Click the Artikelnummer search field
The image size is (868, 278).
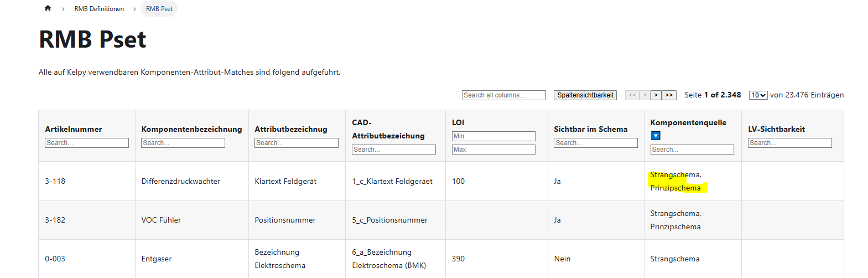[86, 143]
